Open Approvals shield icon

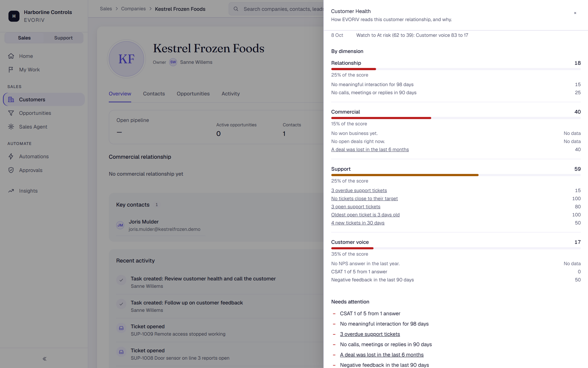click(11, 170)
